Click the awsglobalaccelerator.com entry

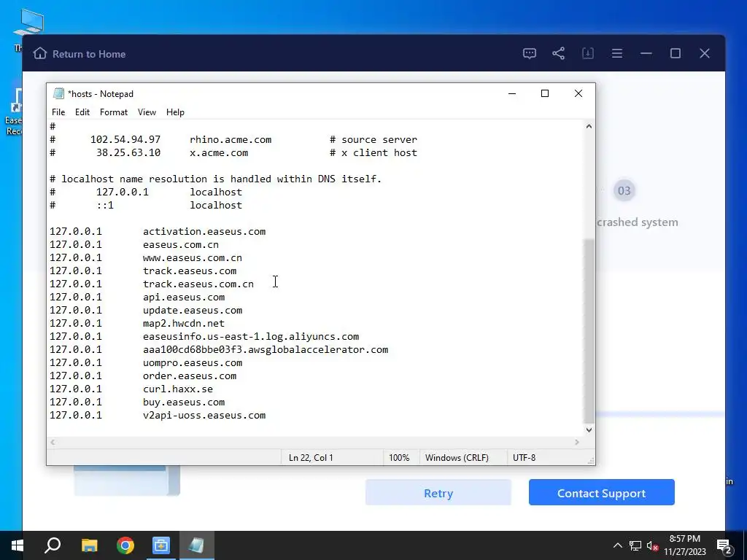click(266, 349)
